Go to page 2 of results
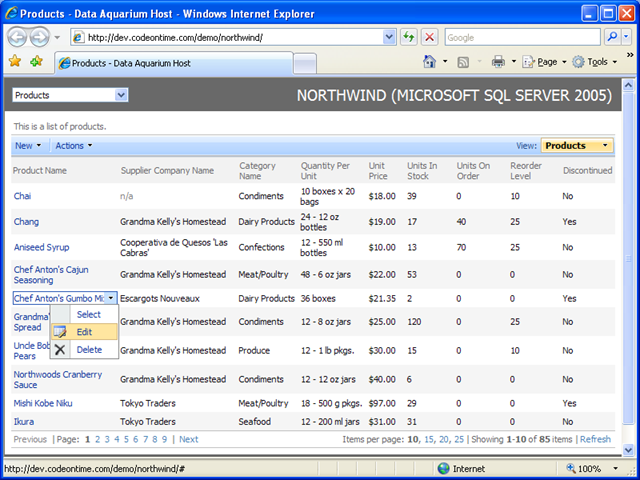 (x=98, y=440)
